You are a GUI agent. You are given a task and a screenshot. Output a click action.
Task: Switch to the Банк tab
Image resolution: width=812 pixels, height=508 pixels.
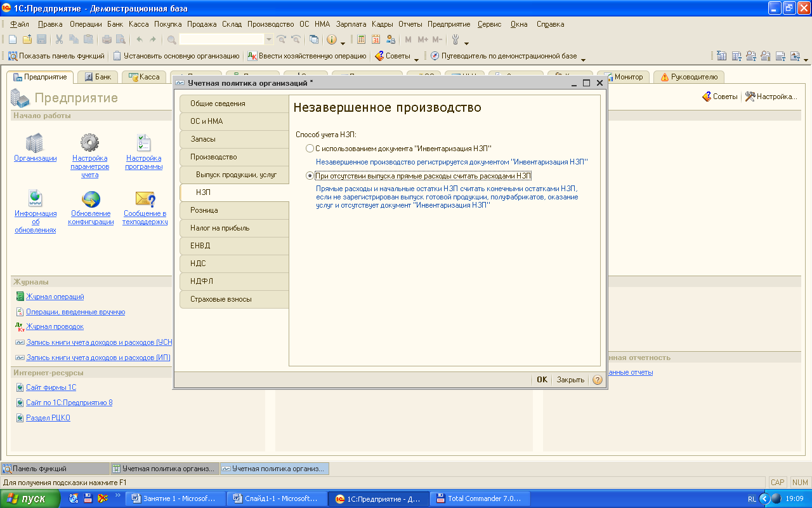97,77
